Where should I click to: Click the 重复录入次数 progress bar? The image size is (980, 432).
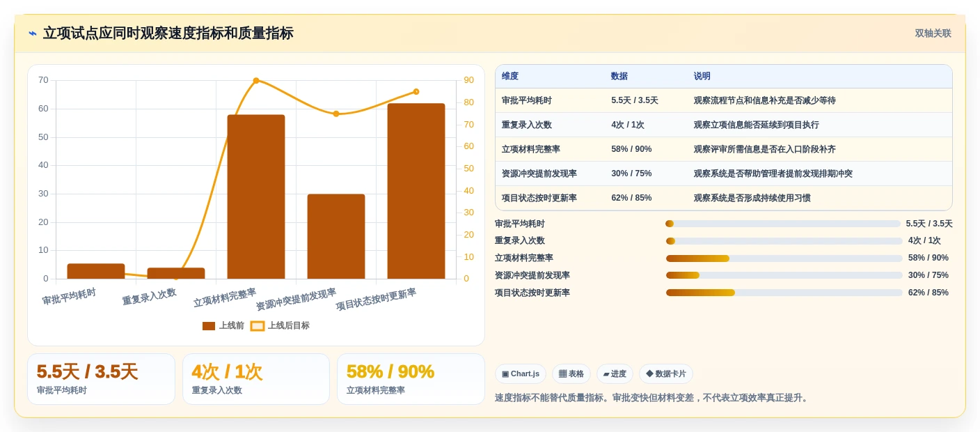[784, 241]
